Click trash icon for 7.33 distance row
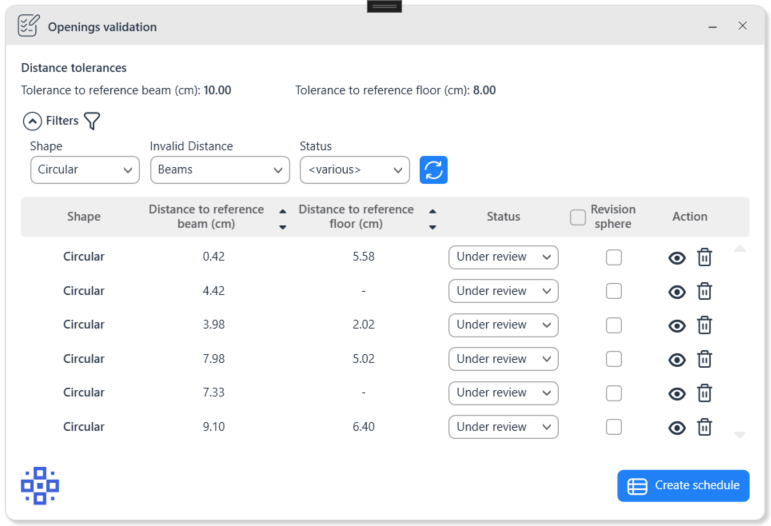771x526 pixels. pyautogui.click(x=704, y=393)
